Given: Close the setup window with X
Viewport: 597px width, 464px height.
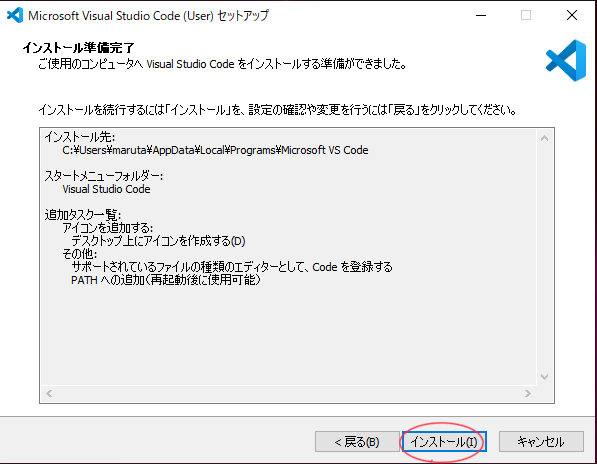Looking at the screenshot, I should [x=571, y=16].
